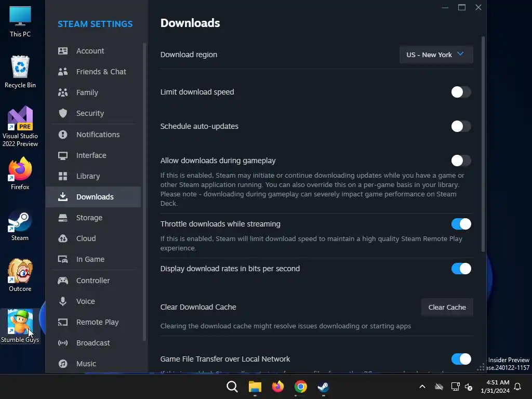
Task: Click the Security shield icon
Action: point(63,113)
